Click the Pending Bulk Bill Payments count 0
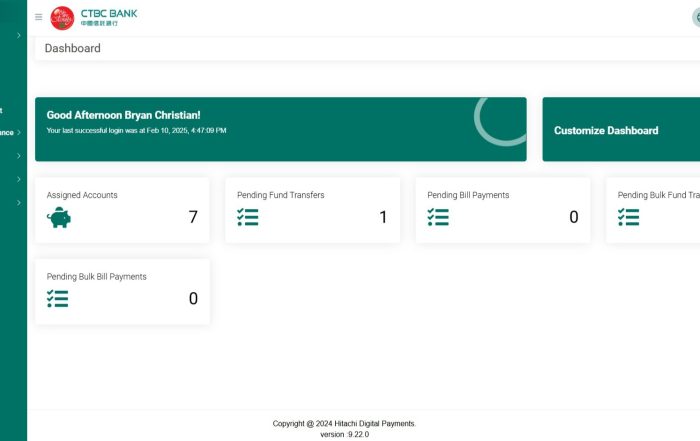Screen dimensions: 700x441 193,298
